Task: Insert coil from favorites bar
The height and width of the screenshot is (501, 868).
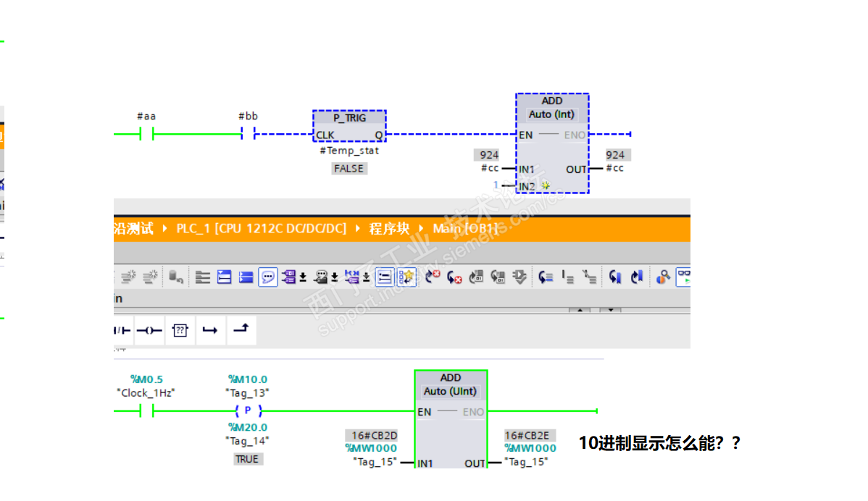Action: tap(149, 331)
